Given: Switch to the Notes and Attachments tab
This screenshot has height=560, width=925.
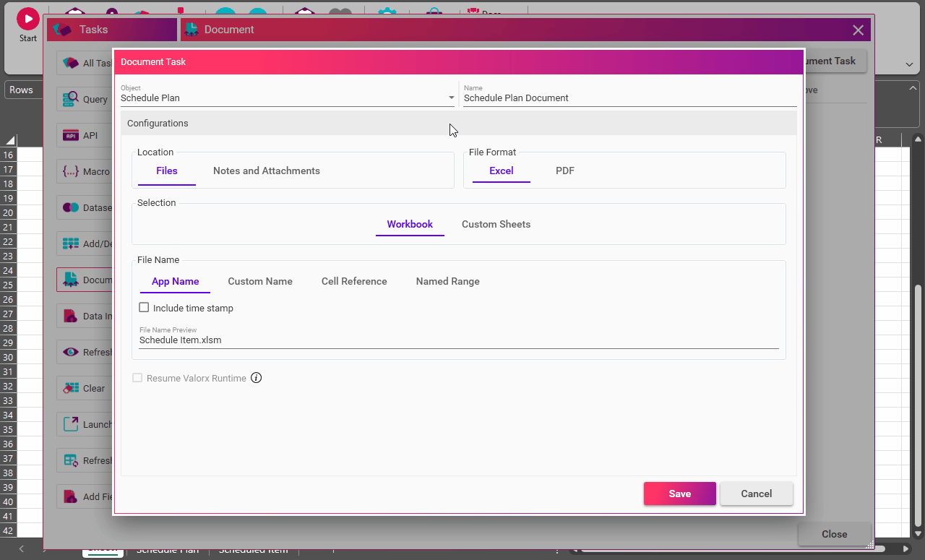Looking at the screenshot, I should click(266, 171).
